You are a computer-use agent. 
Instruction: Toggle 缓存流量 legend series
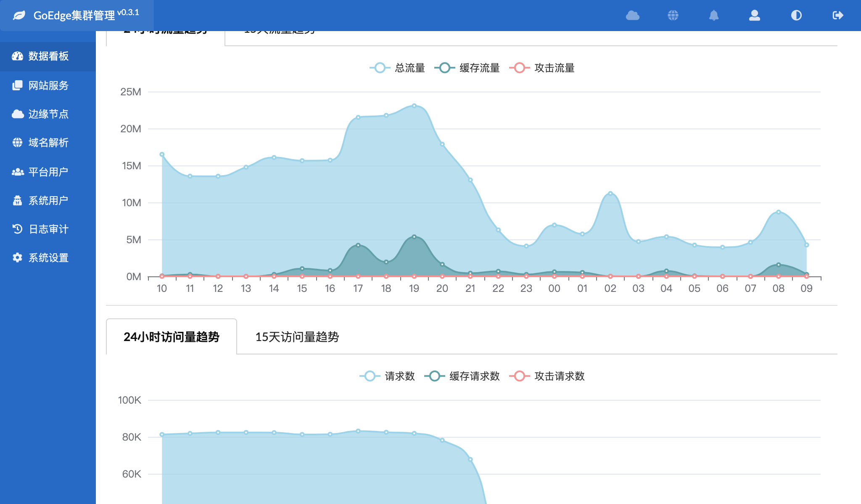467,68
